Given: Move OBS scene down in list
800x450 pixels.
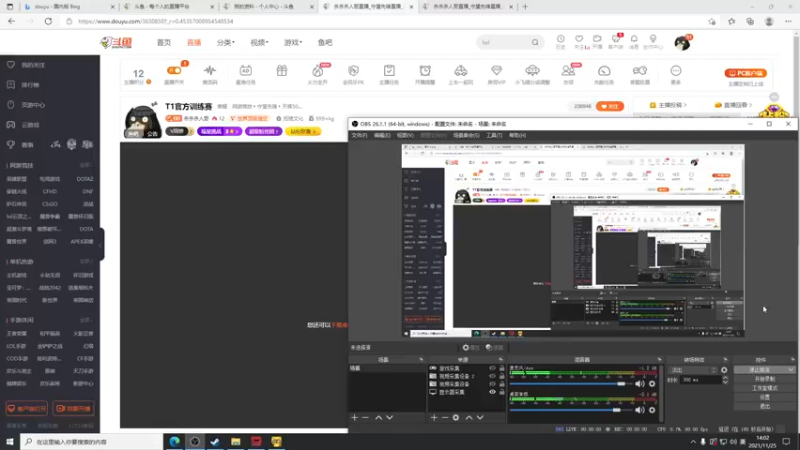Looking at the screenshot, I should [x=390, y=417].
